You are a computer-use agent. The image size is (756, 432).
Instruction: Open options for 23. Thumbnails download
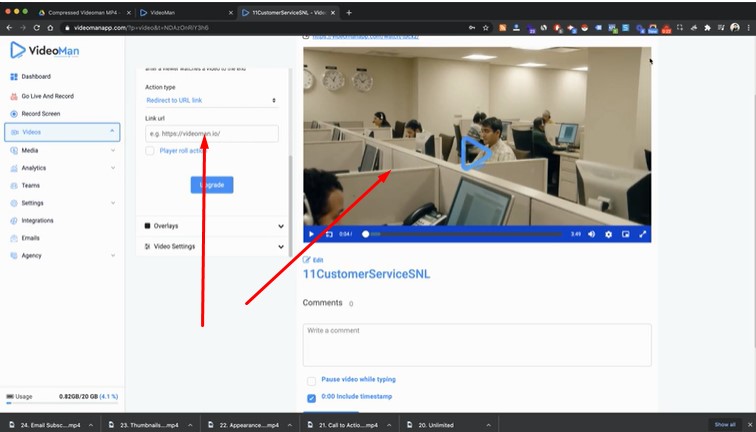(190, 425)
